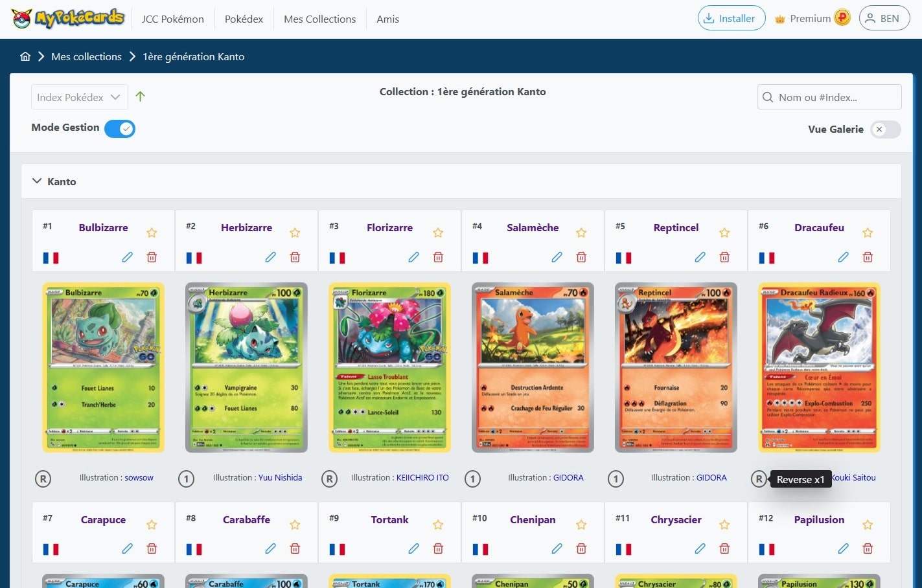
Task: Toggle the favorite star on Dracaufeu
Action: point(868,232)
